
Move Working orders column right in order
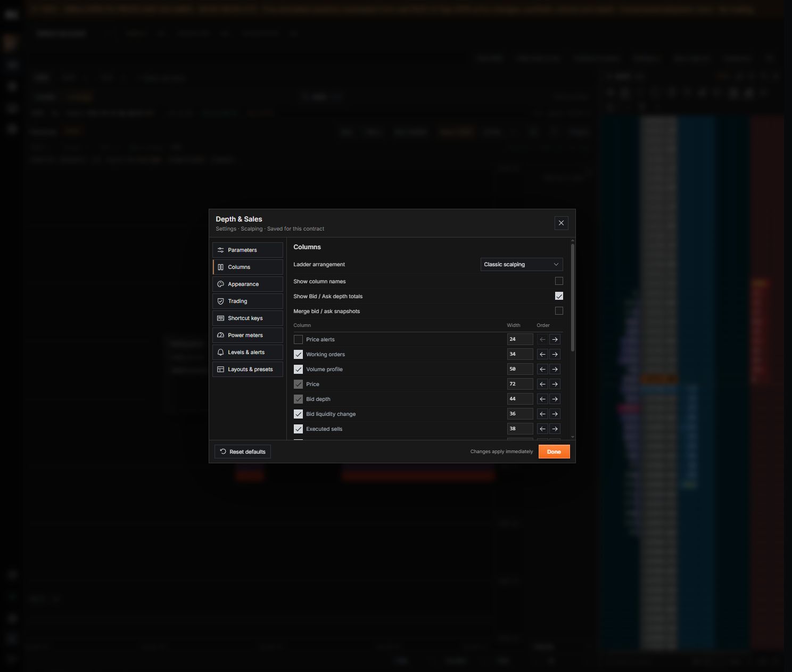555,354
